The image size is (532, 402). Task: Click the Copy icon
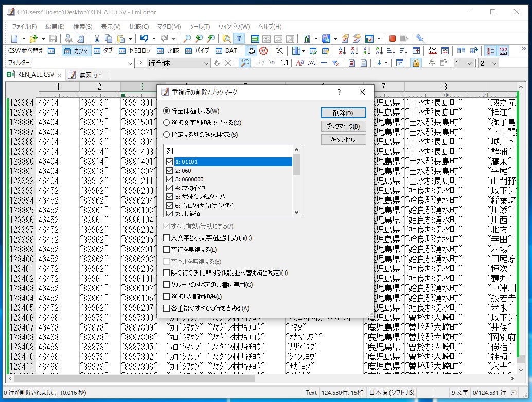(x=109, y=39)
